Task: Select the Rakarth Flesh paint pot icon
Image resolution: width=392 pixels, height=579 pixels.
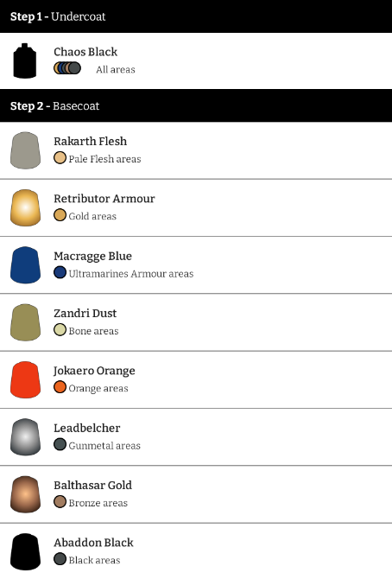Action: pos(25,150)
